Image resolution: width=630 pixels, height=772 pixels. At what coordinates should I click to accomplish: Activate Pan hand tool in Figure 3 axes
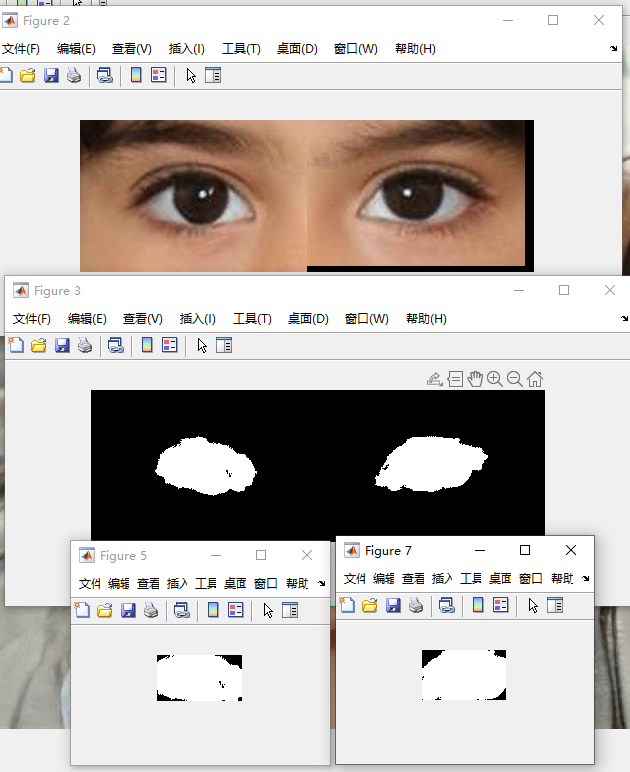tap(475, 379)
